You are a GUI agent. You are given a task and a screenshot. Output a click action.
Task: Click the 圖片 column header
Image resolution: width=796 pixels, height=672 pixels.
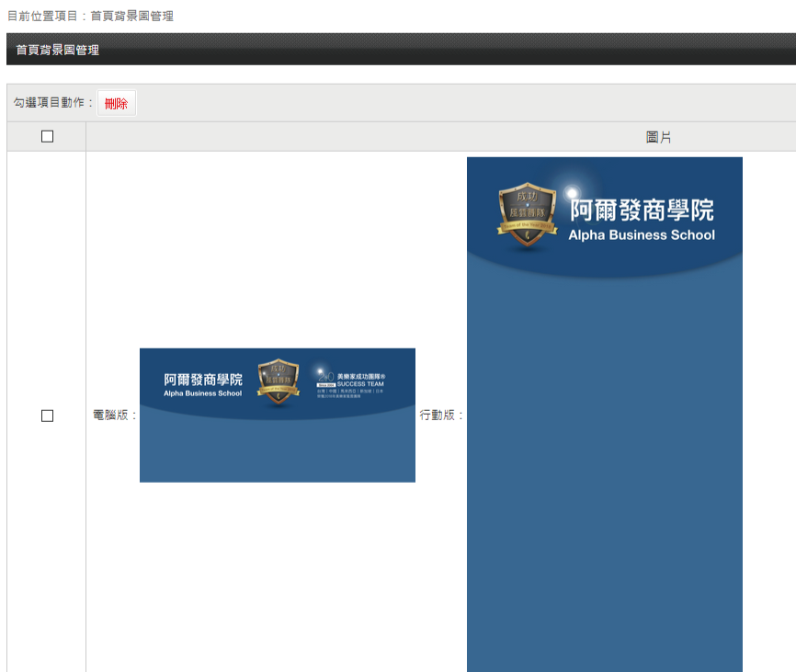(658, 137)
